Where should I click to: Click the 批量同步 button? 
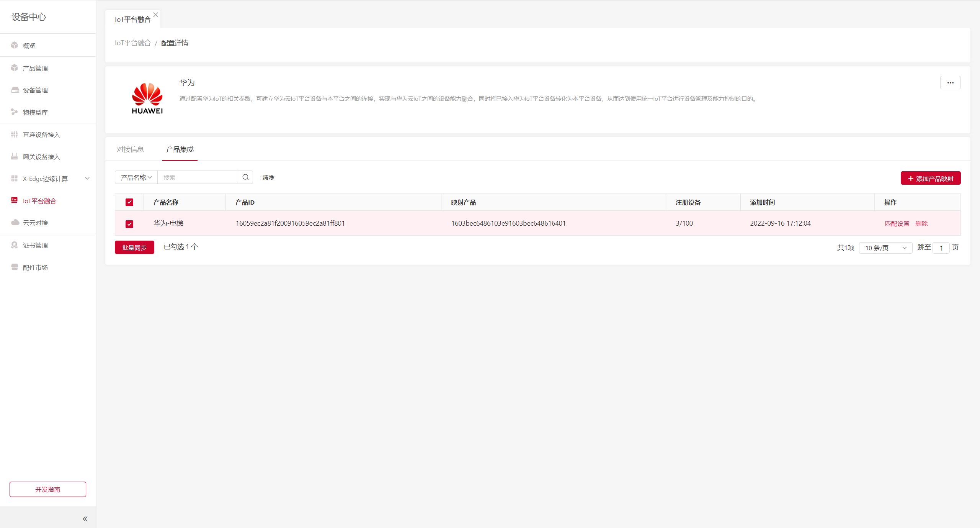(134, 248)
